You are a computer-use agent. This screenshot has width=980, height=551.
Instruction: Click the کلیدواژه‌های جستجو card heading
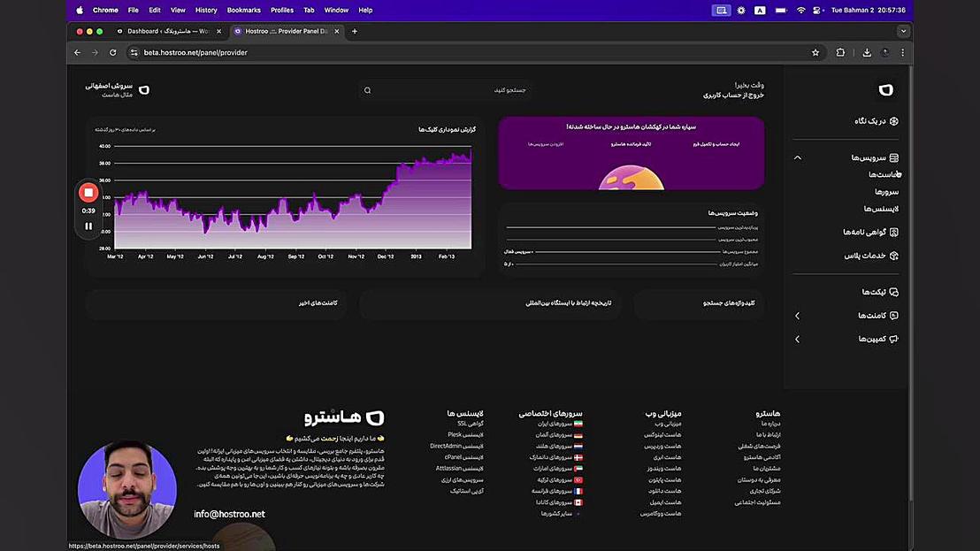pyautogui.click(x=729, y=303)
